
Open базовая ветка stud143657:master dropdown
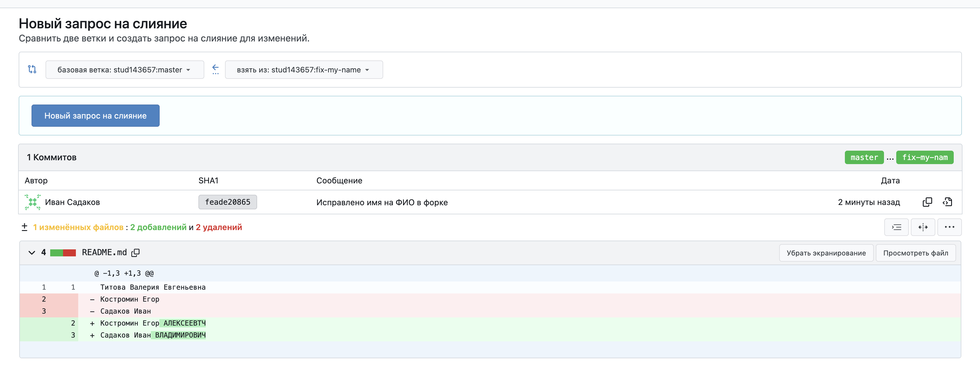click(x=124, y=69)
